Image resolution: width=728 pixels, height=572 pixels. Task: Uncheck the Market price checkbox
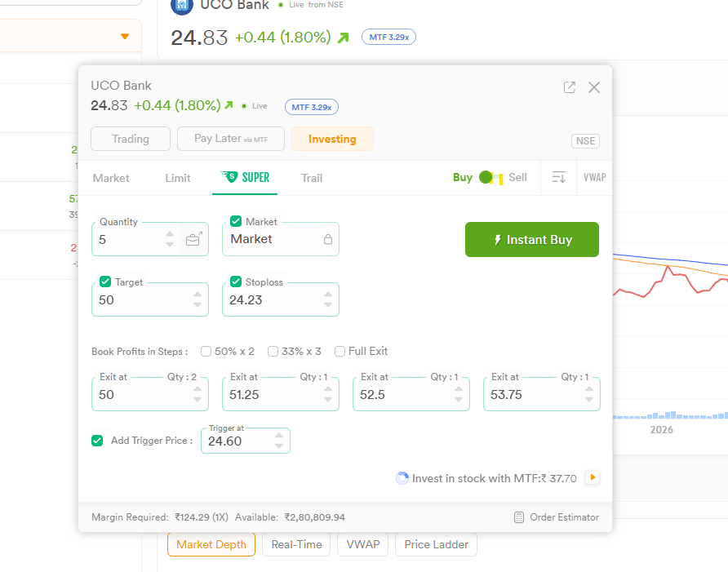236,221
